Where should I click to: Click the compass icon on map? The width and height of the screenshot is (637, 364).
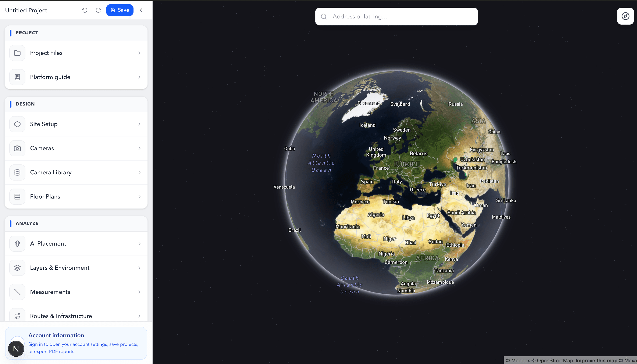point(625,16)
